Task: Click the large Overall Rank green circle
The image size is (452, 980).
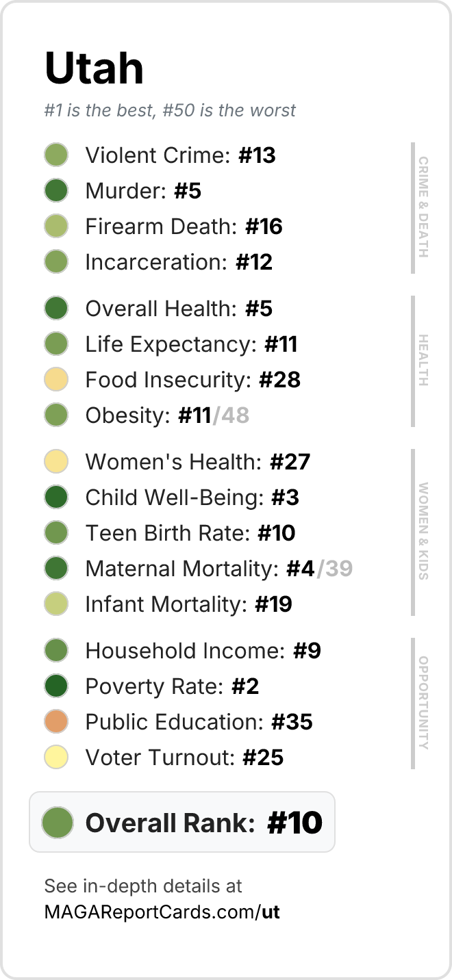Action: [x=58, y=823]
